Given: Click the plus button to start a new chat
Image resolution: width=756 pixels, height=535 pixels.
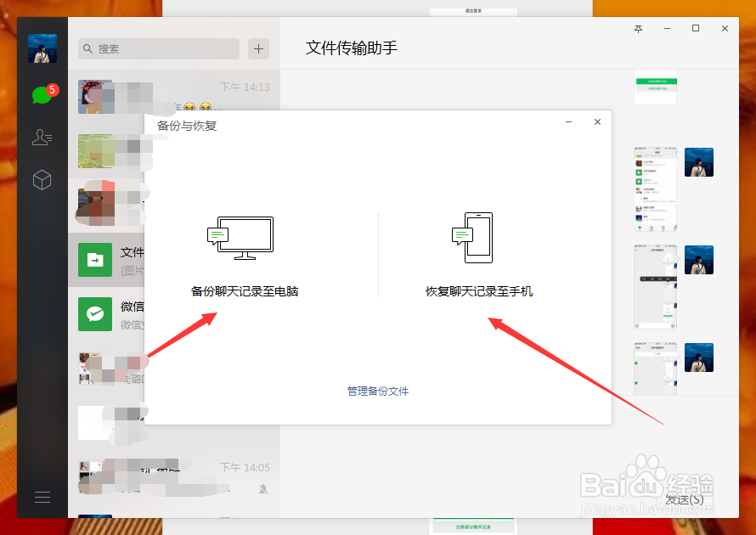Looking at the screenshot, I should pyautogui.click(x=257, y=48).
